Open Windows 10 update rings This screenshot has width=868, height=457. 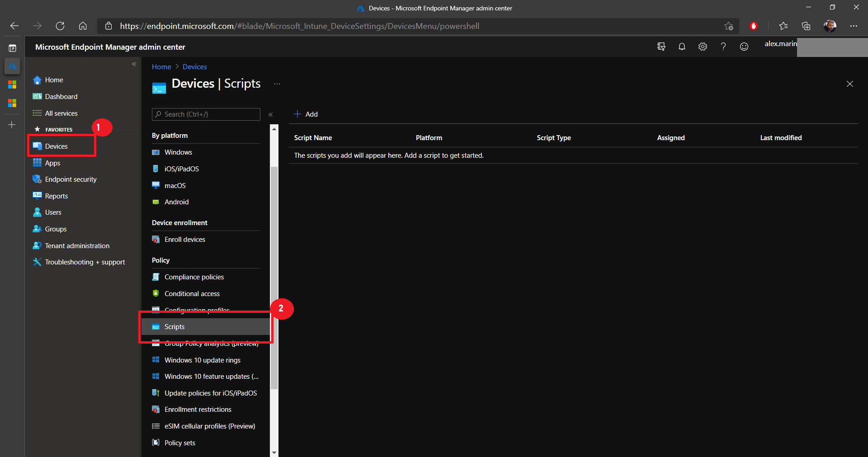click(x=202, y=360)
